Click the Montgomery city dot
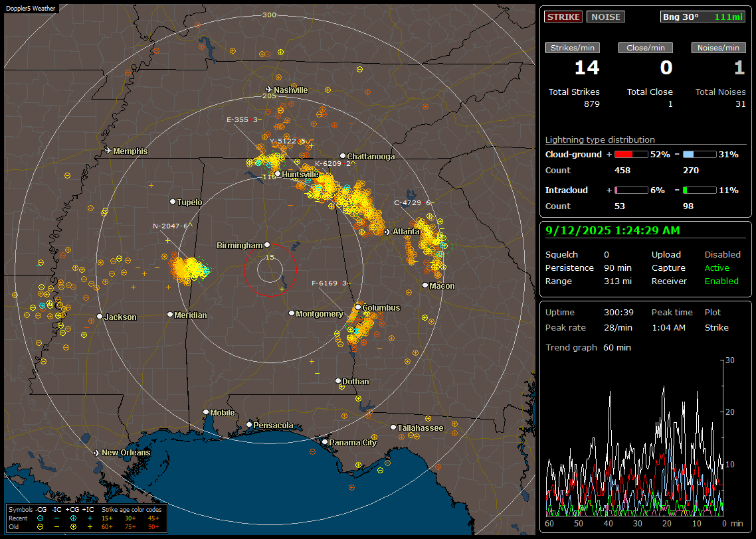The width and height of the screenshot is (756, 539). point(291,313)
